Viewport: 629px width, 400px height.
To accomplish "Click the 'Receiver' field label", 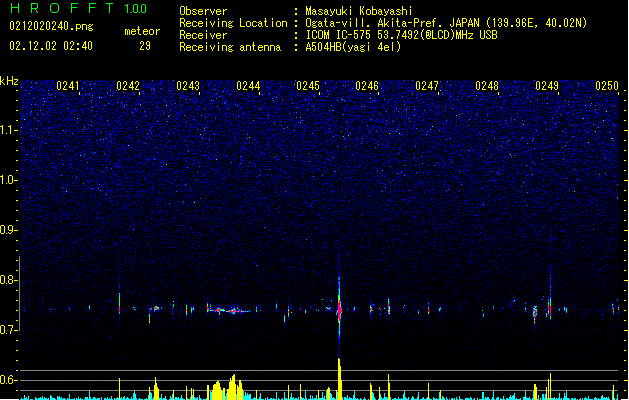I will [203, 35].
